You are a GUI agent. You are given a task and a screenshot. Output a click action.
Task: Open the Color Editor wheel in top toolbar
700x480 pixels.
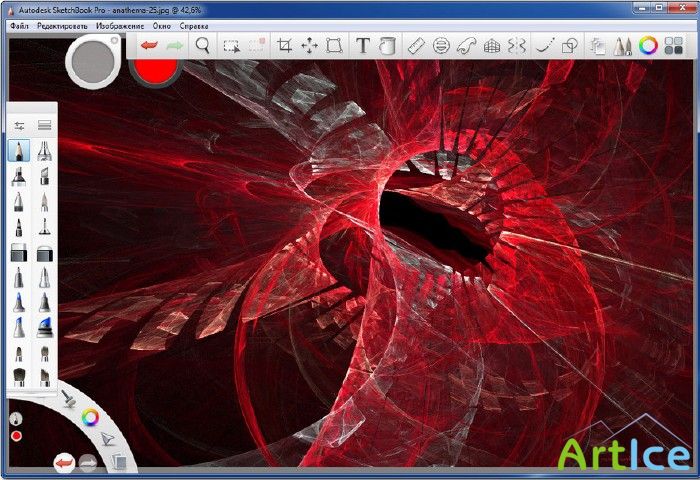(x=648, y=46)
